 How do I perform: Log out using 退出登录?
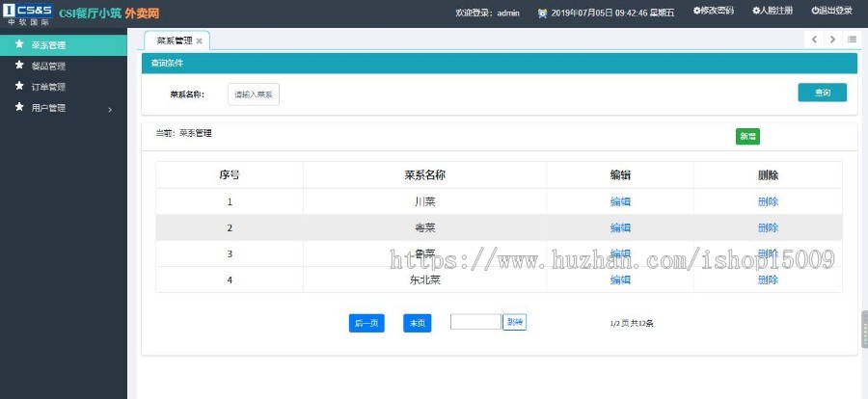click(832, 12)
